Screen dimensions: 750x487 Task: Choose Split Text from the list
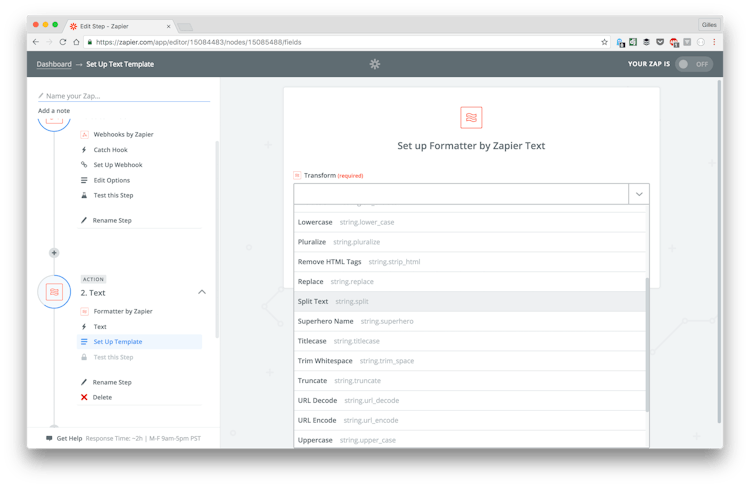click(x=313, y=301)
